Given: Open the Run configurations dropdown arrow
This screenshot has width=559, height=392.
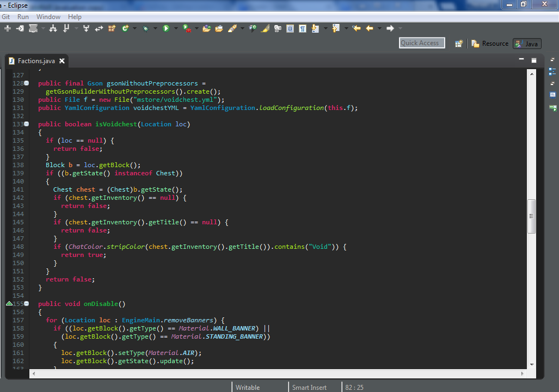Looking at the screenshot, I should 176,28.
